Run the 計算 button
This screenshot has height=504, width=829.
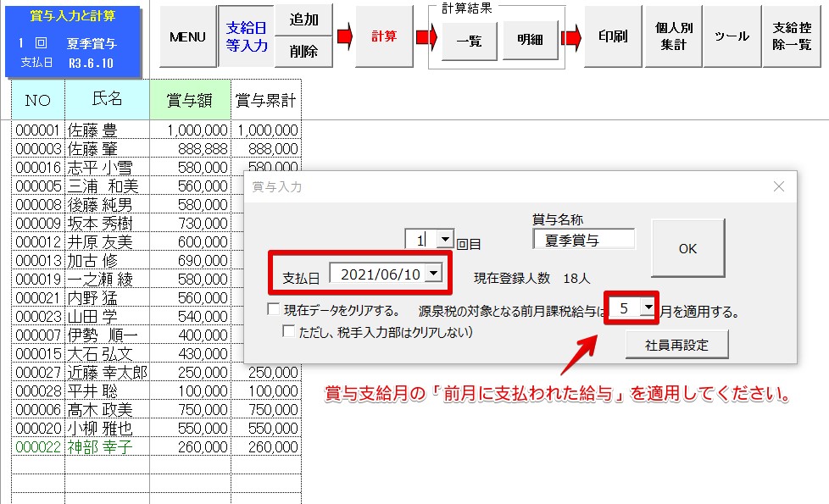pyautogui.click(x=384, y=36)
